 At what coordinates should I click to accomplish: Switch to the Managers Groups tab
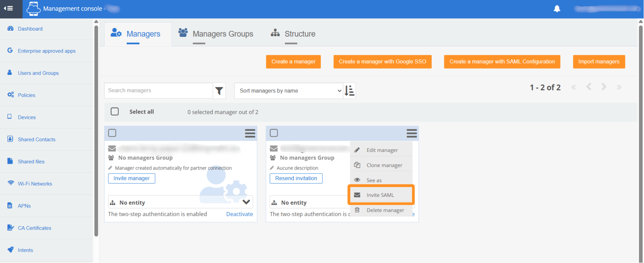(223, 34)
